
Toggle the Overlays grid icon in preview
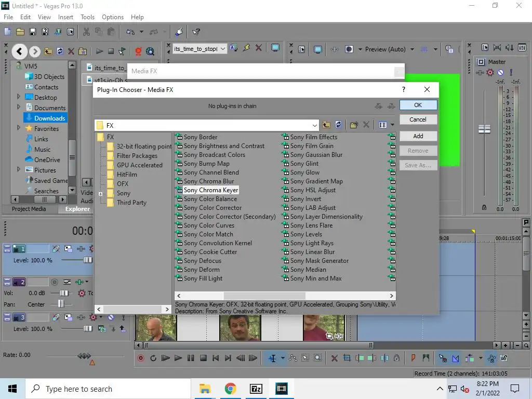tap(424, 49)
